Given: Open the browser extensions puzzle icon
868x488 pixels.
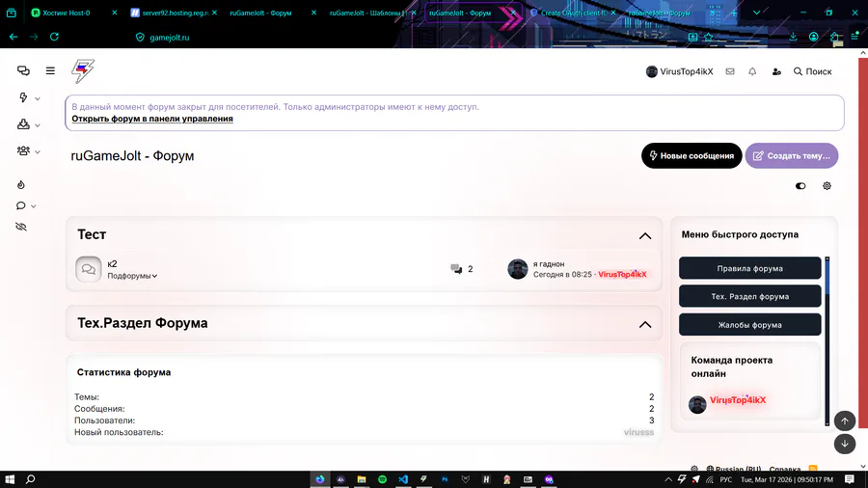Looking at the screenshot, I should 835,37.
